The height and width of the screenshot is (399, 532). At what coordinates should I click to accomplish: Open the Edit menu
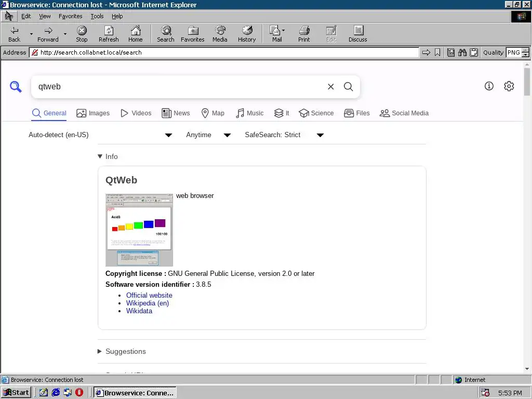[x=26, y=16]
